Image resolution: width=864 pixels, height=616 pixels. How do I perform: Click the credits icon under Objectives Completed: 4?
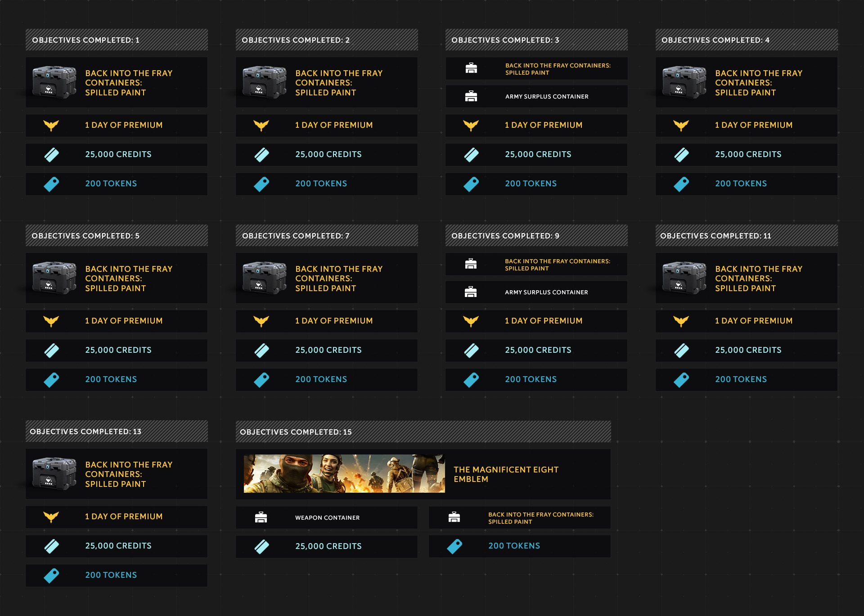(681, 155)
